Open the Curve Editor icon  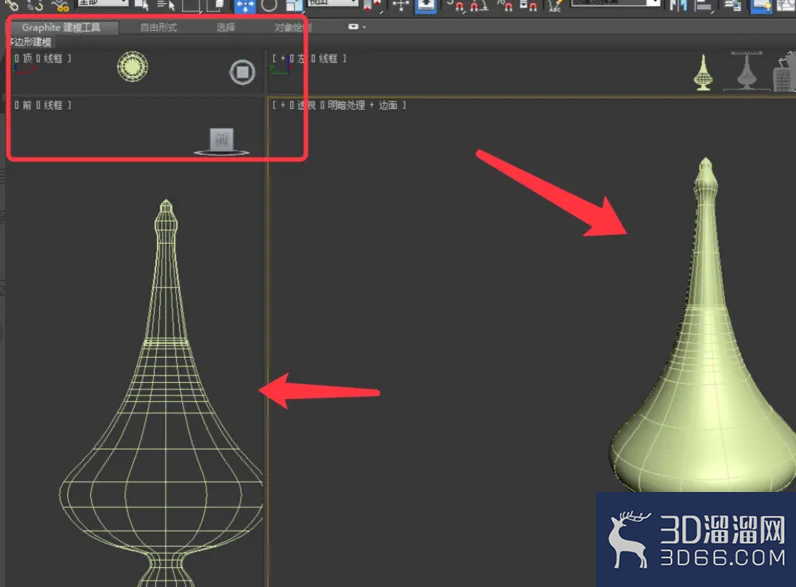coord(787,6)
